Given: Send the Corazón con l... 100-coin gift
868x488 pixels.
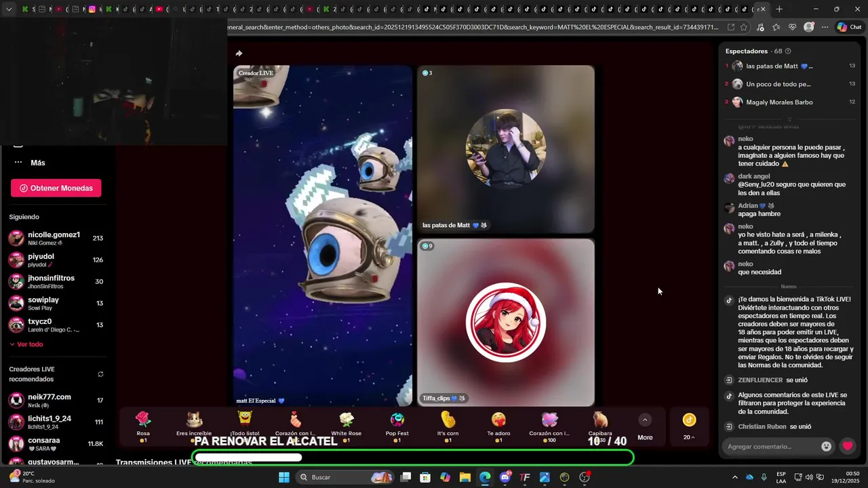Looking at the screenshot, I should (x=549, y=426).
